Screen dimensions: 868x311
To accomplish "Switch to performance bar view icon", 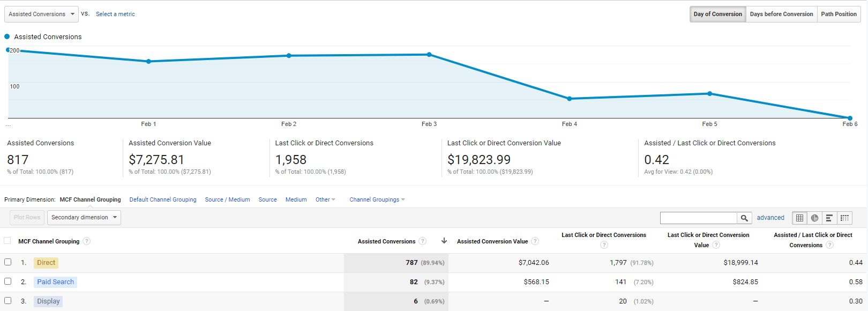I will click(x=829, y=218).
